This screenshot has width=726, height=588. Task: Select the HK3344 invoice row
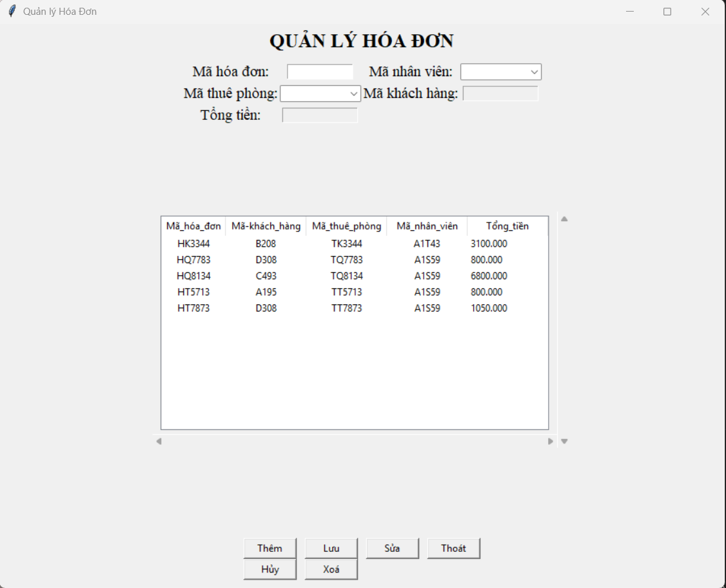355,244
